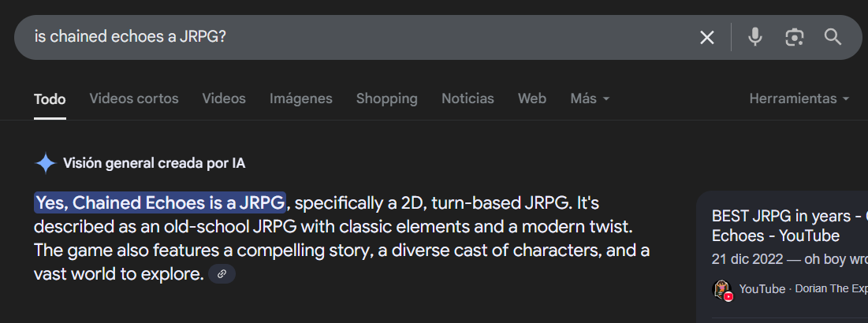Submit search with magnifying glass icon
Image resolution: width=868 pixels, height=323 pixels.
833,37
